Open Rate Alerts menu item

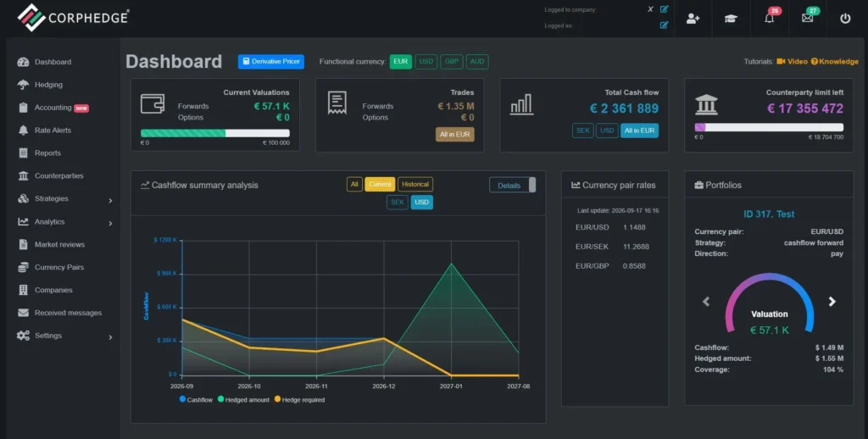(53, 131)
